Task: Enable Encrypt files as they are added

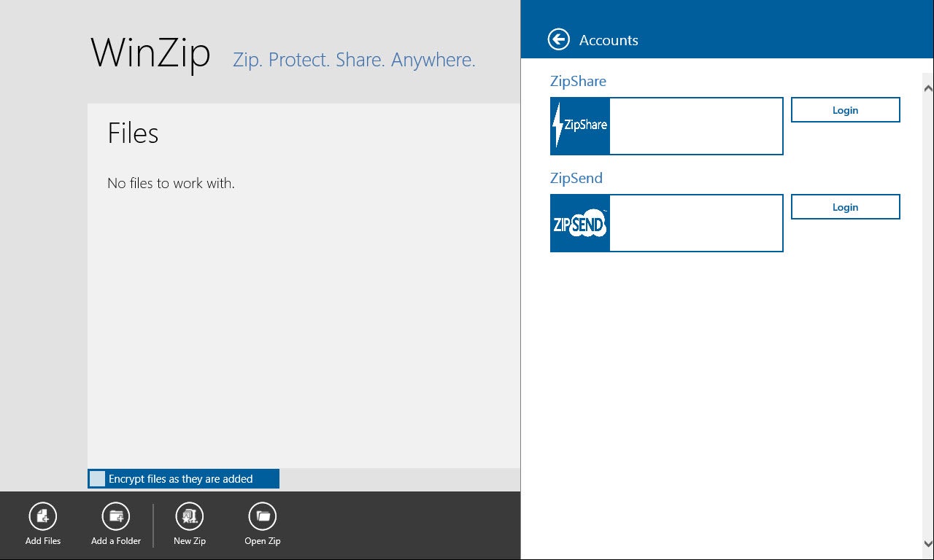Action: pyautogui.click(x=97, y=479)
